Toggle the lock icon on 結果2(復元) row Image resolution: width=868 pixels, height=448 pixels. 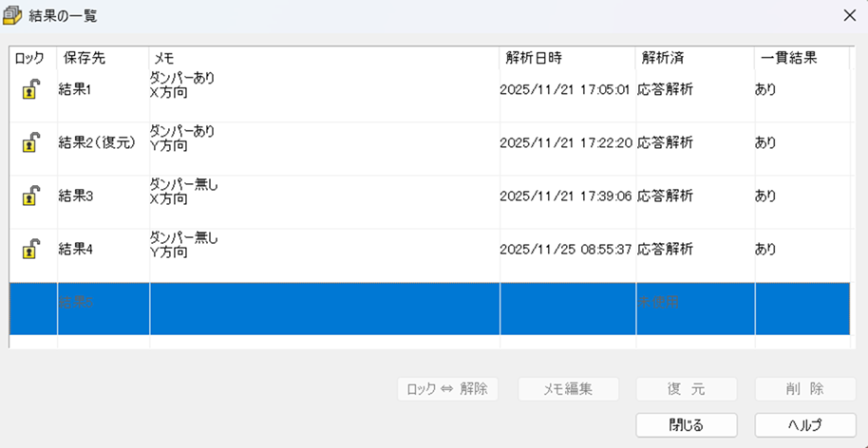click(31, 143)
